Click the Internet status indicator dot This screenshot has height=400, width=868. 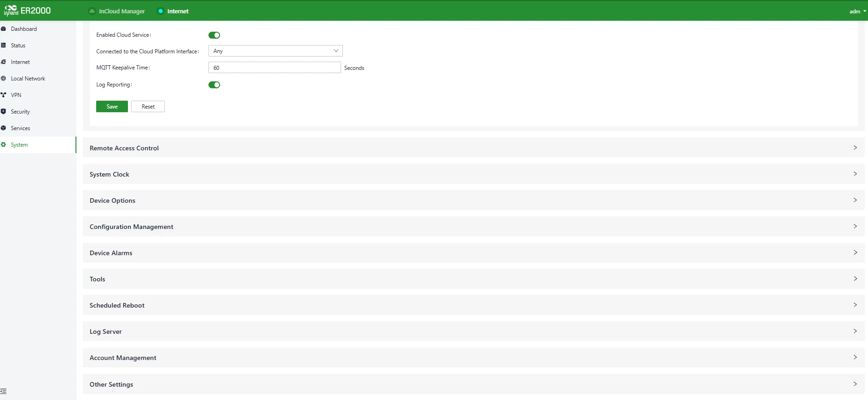point(161,11)
